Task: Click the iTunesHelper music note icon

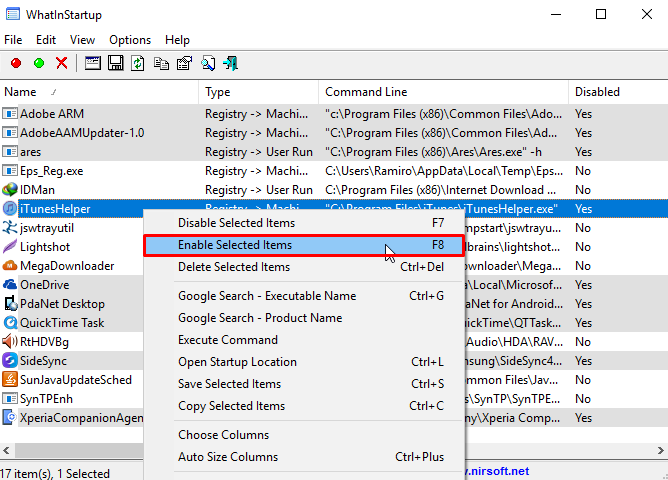Action: click(10, 209)
